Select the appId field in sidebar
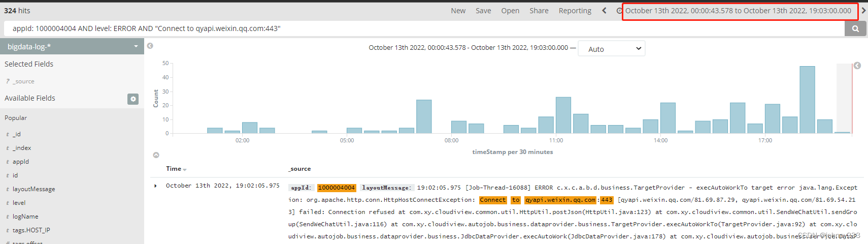 point(21,162)
